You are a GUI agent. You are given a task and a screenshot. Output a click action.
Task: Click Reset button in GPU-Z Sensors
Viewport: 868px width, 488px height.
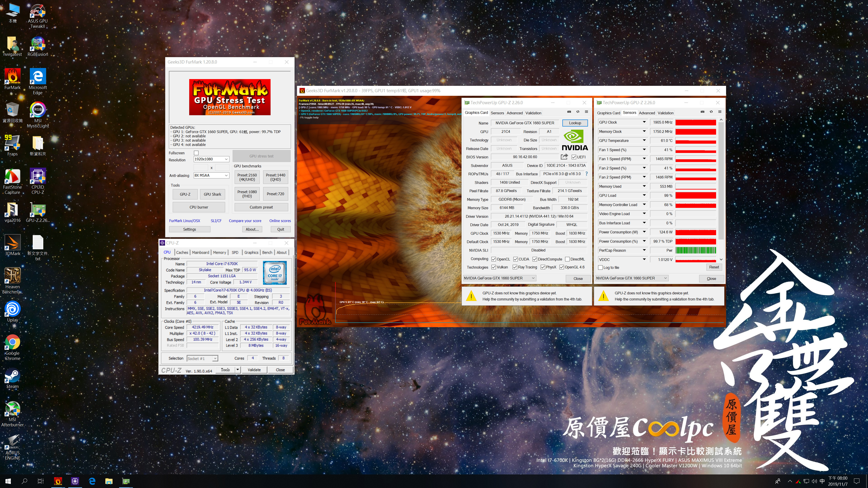(x=714, y=267)
